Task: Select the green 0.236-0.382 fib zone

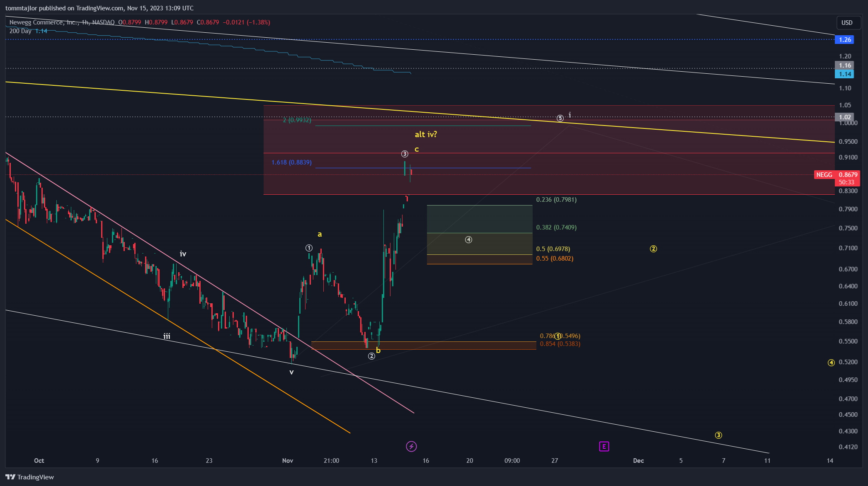Action: pyautogui.click(x=480, y=219)
